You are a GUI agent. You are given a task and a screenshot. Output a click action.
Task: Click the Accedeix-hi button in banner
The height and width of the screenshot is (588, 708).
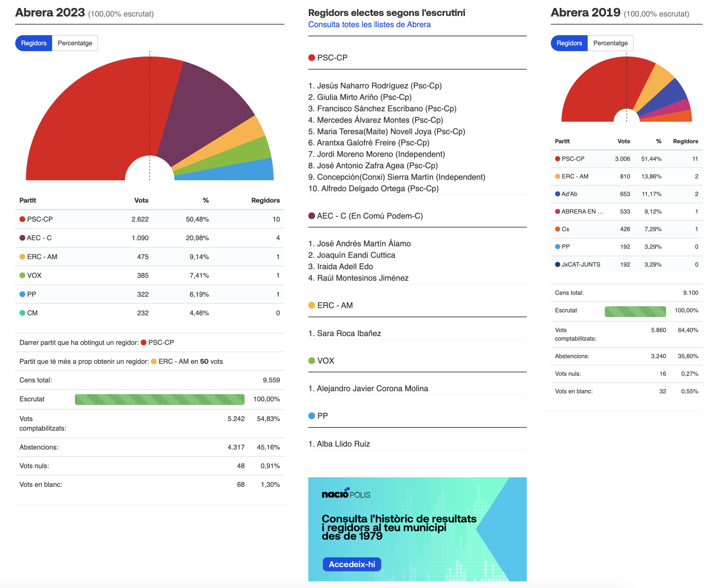[x=352, y=564]
